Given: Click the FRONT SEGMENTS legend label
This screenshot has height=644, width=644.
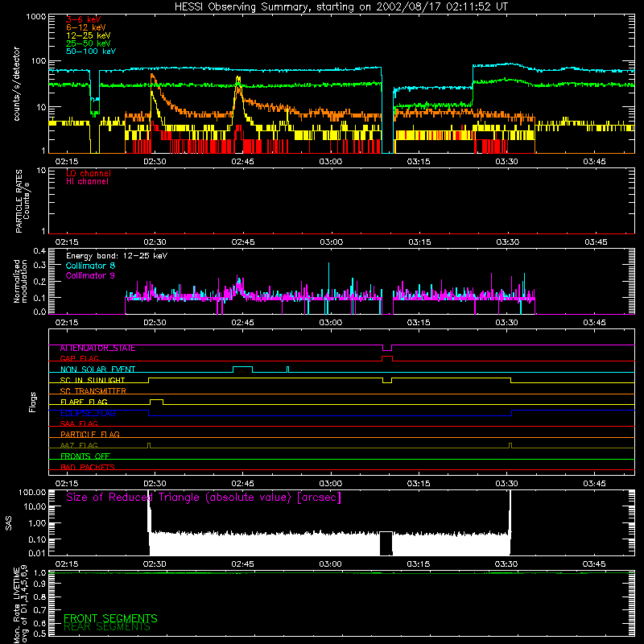Looking at the screenshot, I should [x=110, y=618].
